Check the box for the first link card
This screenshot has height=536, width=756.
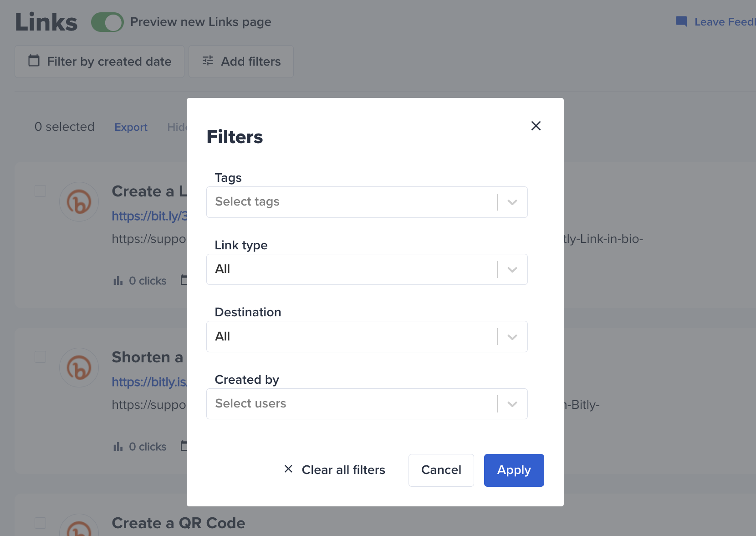click(x=41, y=191)
